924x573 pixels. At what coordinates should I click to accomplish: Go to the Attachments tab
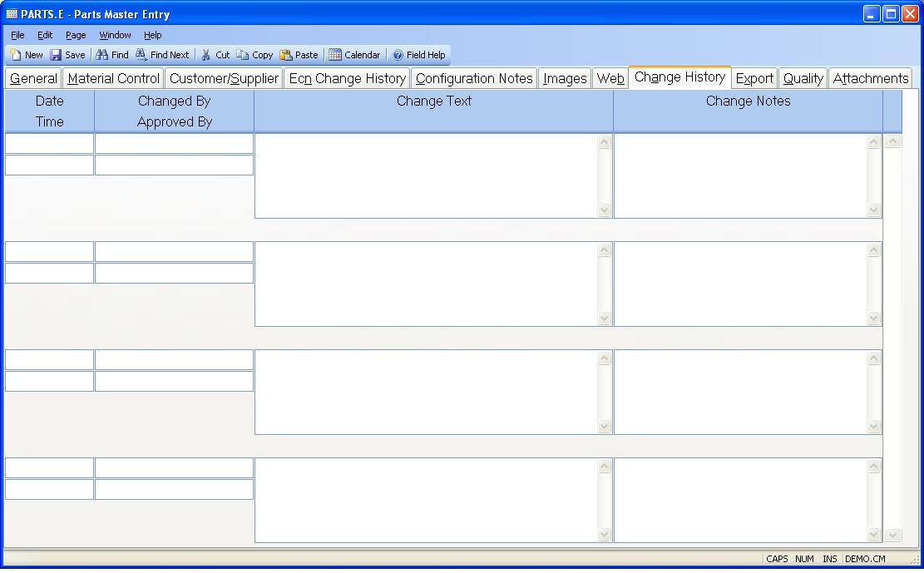click(870, 78)
